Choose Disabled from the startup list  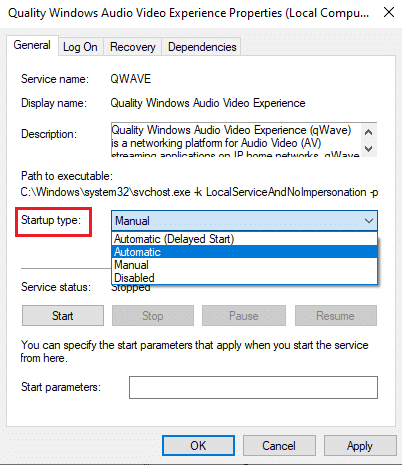(x=244, y=278)
